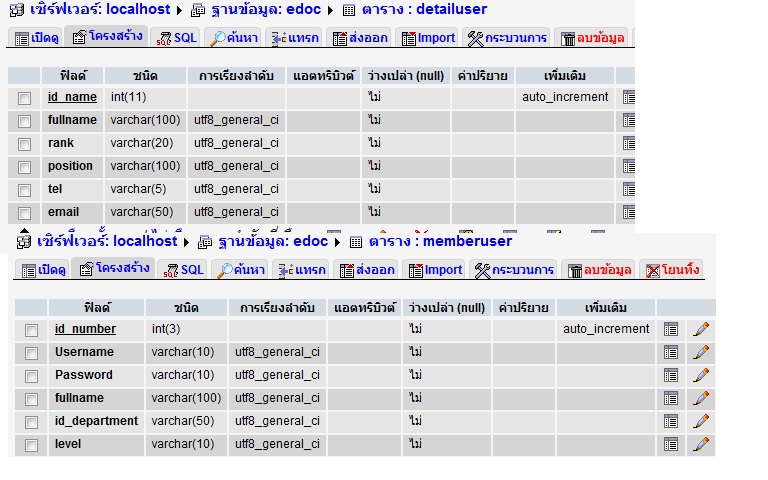Edit the id_number field with the pencil icon
This screenshot has height=480, width=768.
pyautogui.click(x=701, y=329)
